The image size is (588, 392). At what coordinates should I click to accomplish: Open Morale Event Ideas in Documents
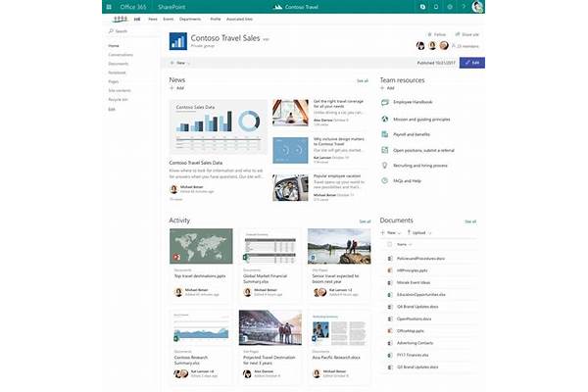point(414,283)
